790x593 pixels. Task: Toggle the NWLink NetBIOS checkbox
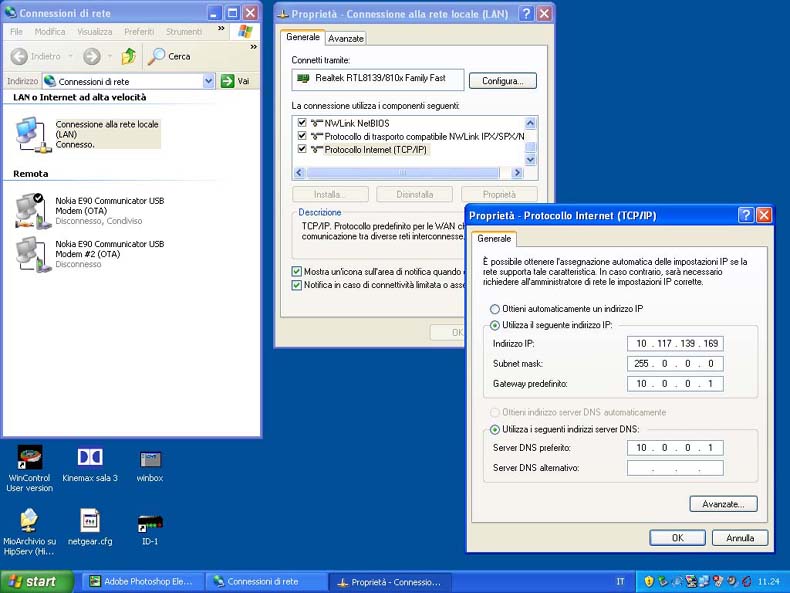click(x=302, y=122)
